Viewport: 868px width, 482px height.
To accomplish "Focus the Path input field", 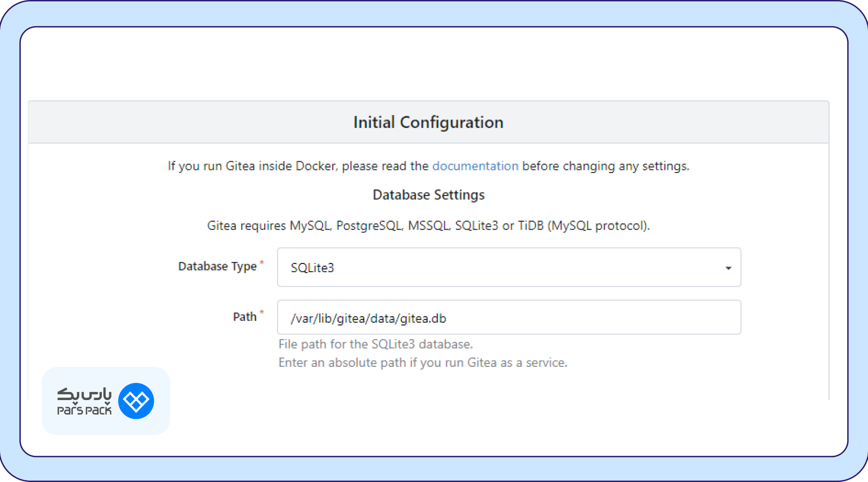I will tap(589, 318).
